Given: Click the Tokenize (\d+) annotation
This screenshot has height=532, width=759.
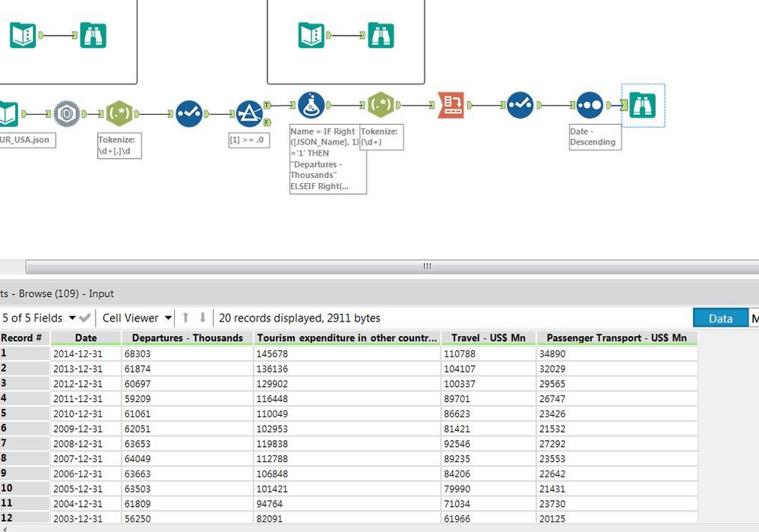Looking at the screenshot, I should point(381,137).
